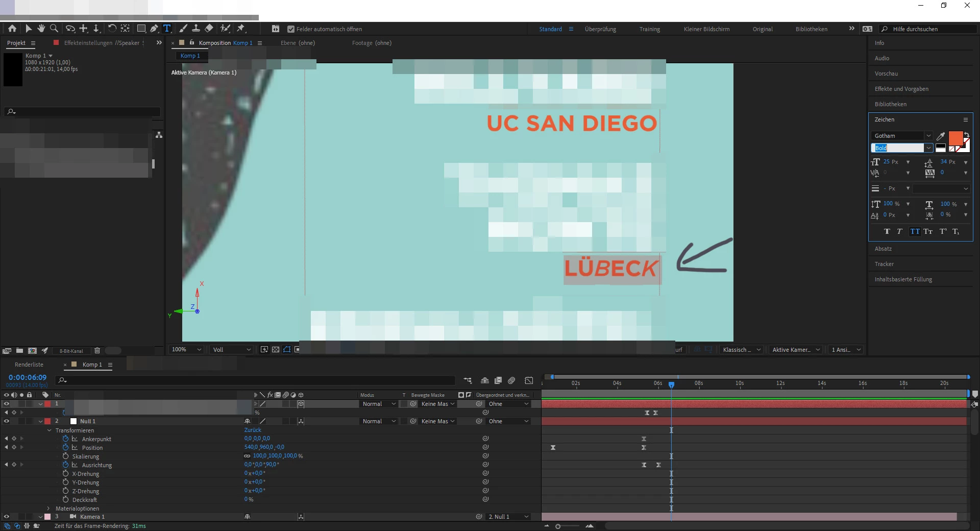Select the Eraser tool
980x531 pixels.
pyautogui.click(x=209, y=29)
